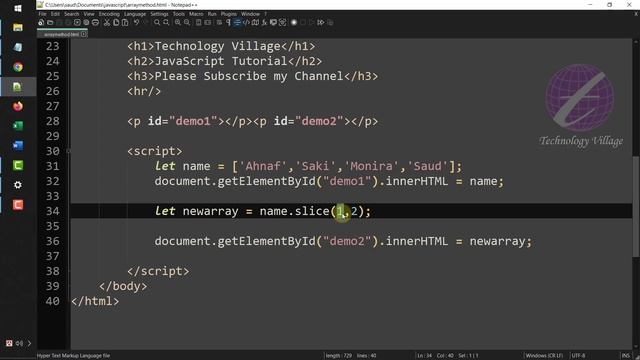Click Ln : 34 position in status bar

(x=424, y=356)
